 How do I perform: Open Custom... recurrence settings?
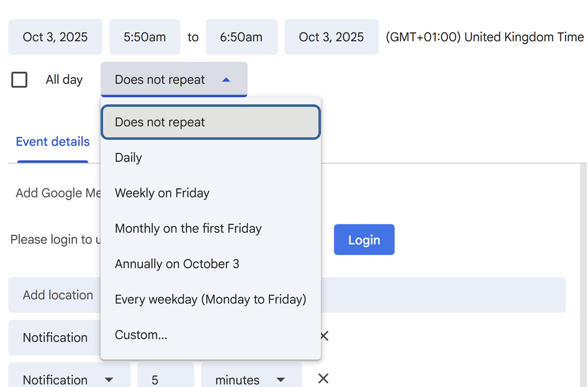coord(141,335)
